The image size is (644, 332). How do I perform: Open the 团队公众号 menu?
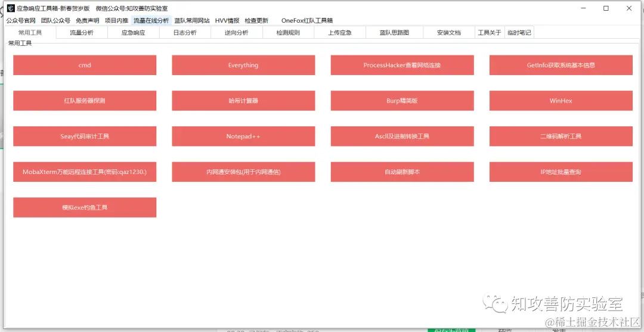coord(55,20)
